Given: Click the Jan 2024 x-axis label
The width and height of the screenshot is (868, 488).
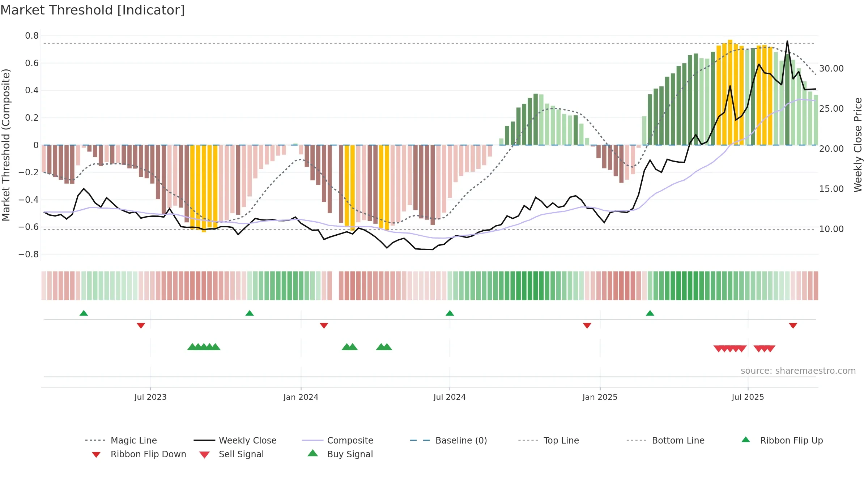Looking at the screenshot, I should 301,397.
